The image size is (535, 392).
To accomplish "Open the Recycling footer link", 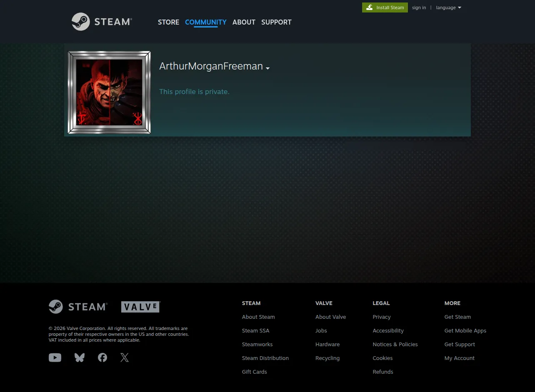I will click(x=327, y=358).
